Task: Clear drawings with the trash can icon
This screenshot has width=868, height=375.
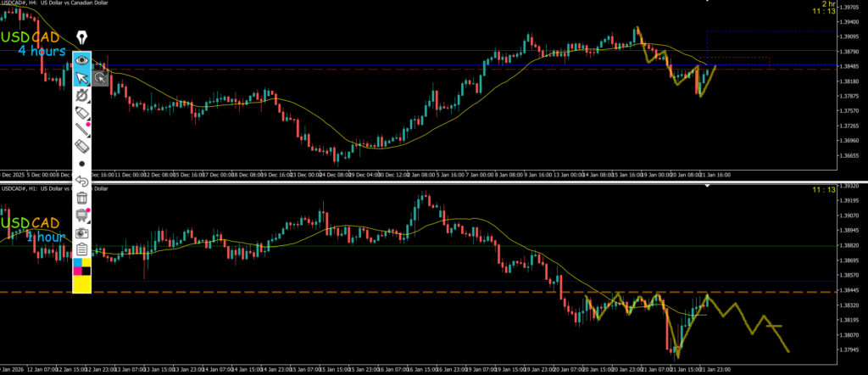Action: [x=82, y=198]
